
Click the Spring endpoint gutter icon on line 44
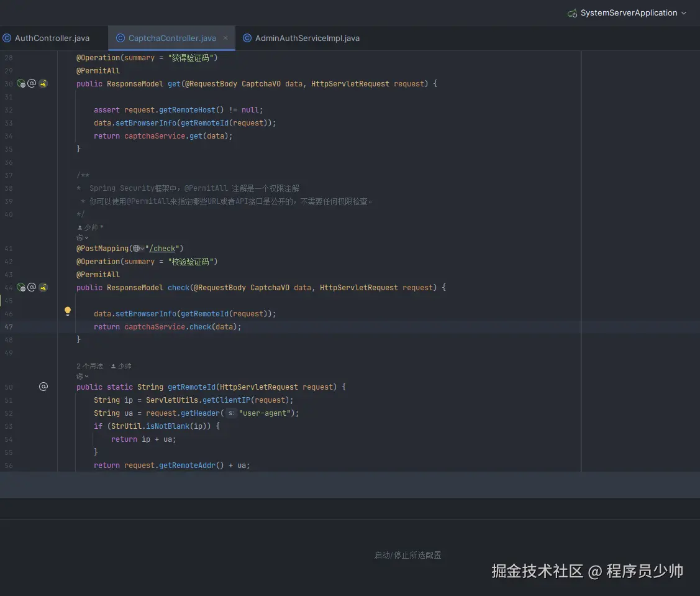point(21,287)
